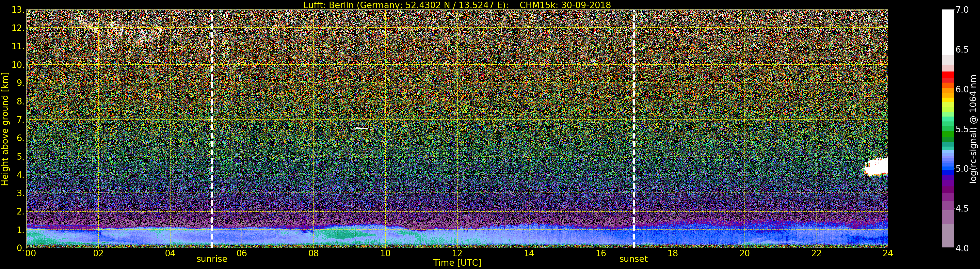This screenshot has height=269, width=980.
Task: Click the time axis tick '12'
Action: 457,253
